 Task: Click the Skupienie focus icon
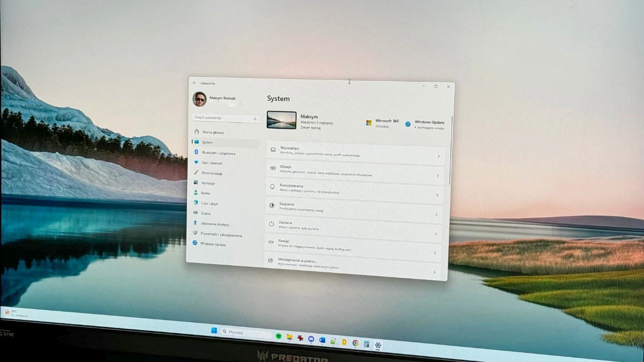272,205
